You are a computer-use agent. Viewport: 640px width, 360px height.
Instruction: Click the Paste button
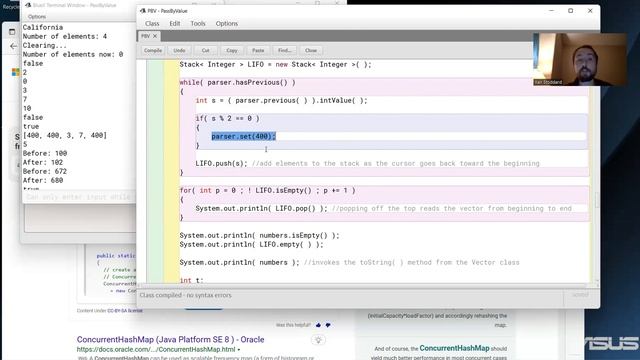tap(258, 50)
